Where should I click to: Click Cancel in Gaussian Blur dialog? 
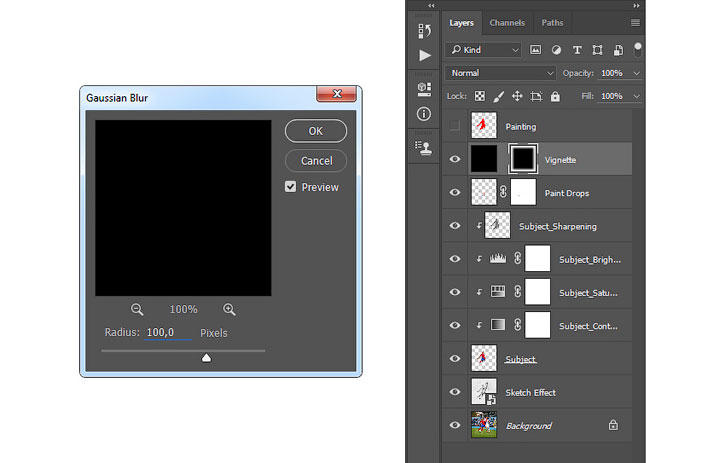point(316,161)
